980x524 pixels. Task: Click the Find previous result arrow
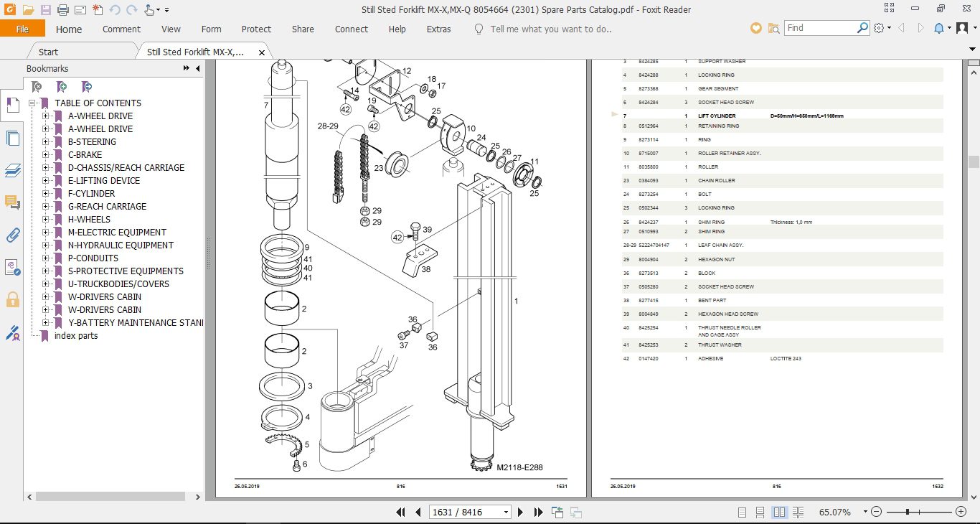coord(901,28)
